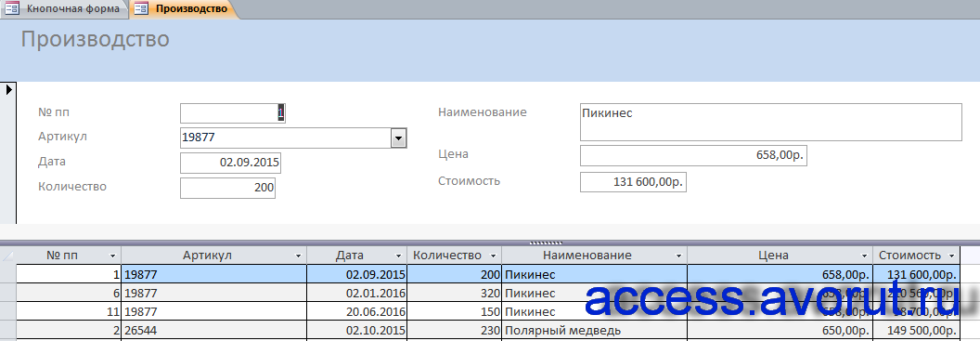Click the Наименование column header
This screenshot has height=341, width=980.
pos(594,256)
